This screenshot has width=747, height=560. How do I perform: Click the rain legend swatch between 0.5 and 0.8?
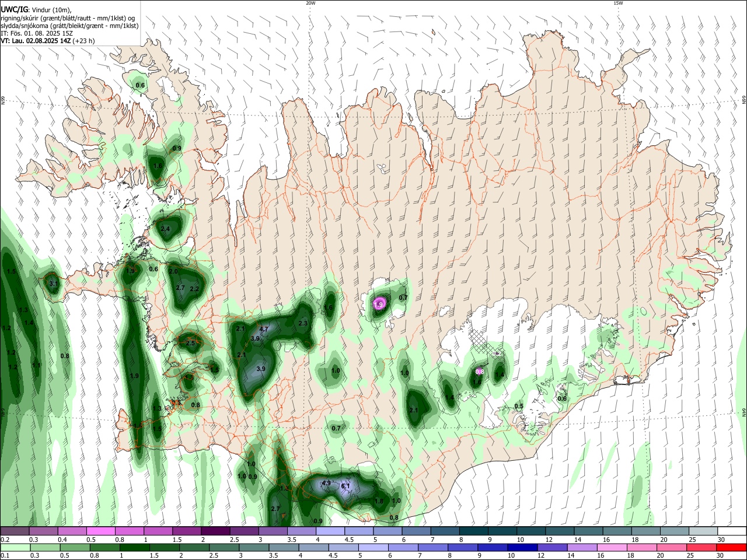[75, 547]
